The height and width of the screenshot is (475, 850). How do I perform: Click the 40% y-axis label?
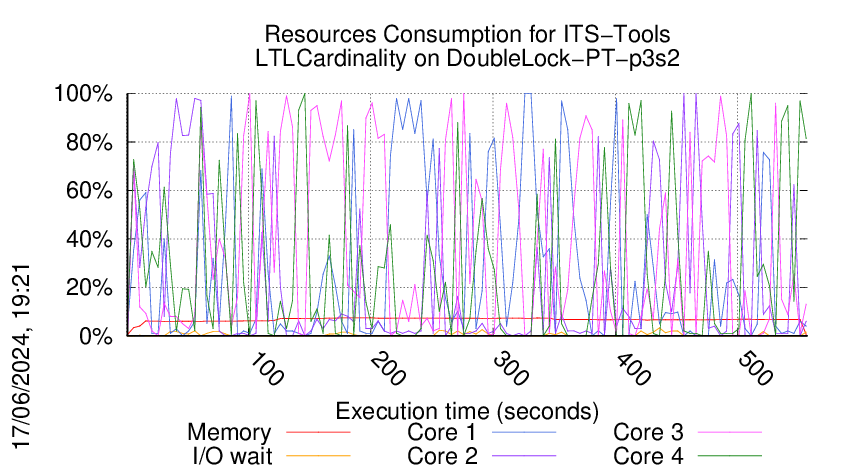[89, 239]
